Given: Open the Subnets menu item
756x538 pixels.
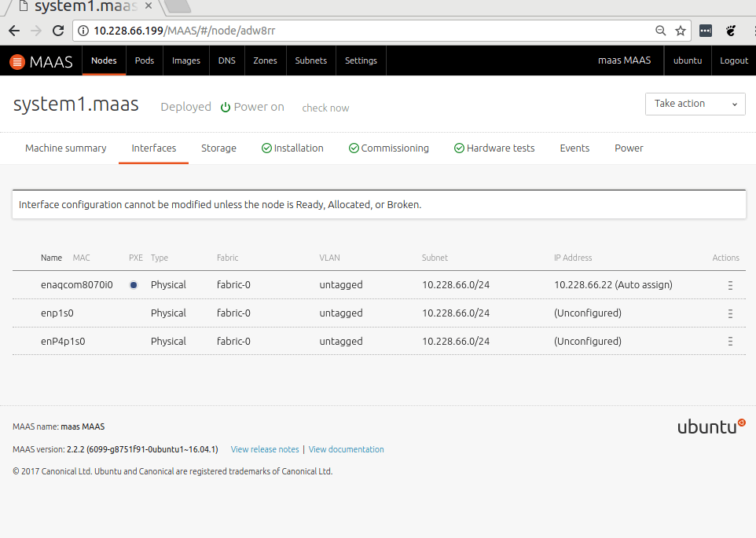Looking at the screenshot, I should [311, 60].
